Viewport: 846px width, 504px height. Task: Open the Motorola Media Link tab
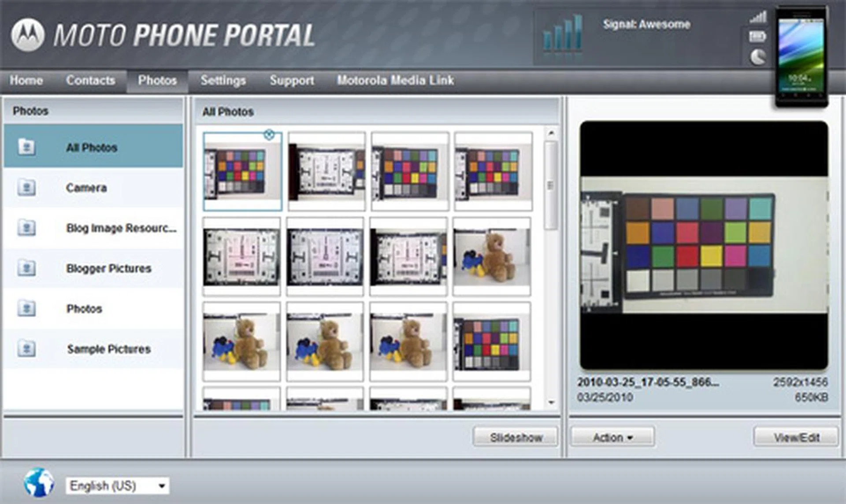tap(395, 81)
